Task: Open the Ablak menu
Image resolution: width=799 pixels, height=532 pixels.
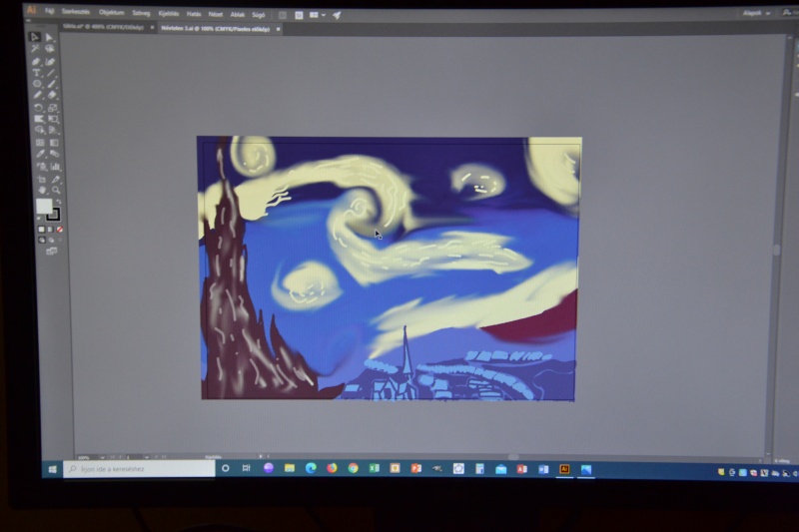Action: 238,15
